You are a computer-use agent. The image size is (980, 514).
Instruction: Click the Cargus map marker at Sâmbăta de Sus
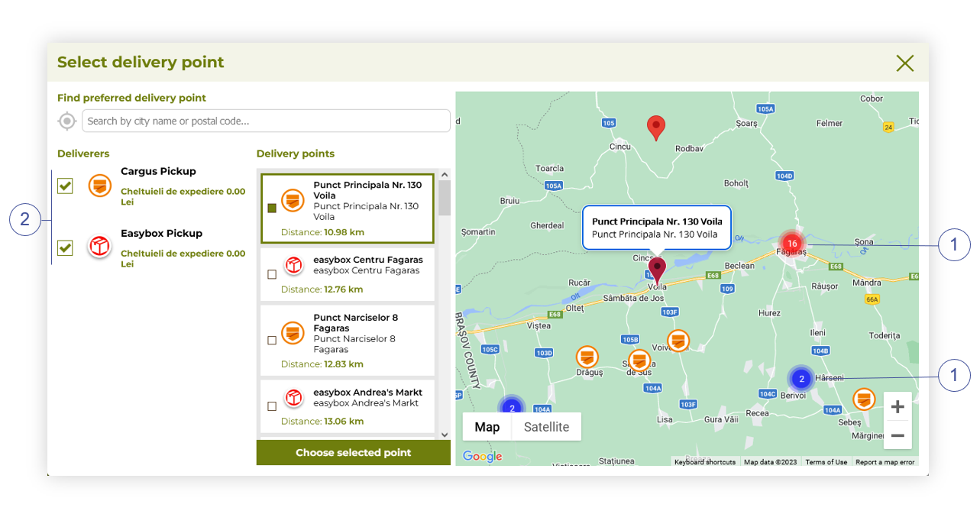(639, 360)
